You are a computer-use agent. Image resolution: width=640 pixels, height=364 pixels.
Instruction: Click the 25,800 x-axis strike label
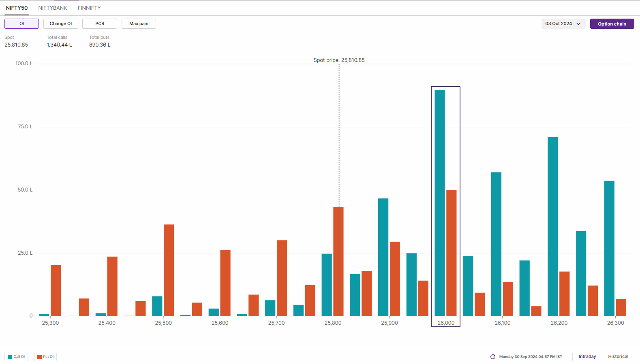[x=333, y=323]
